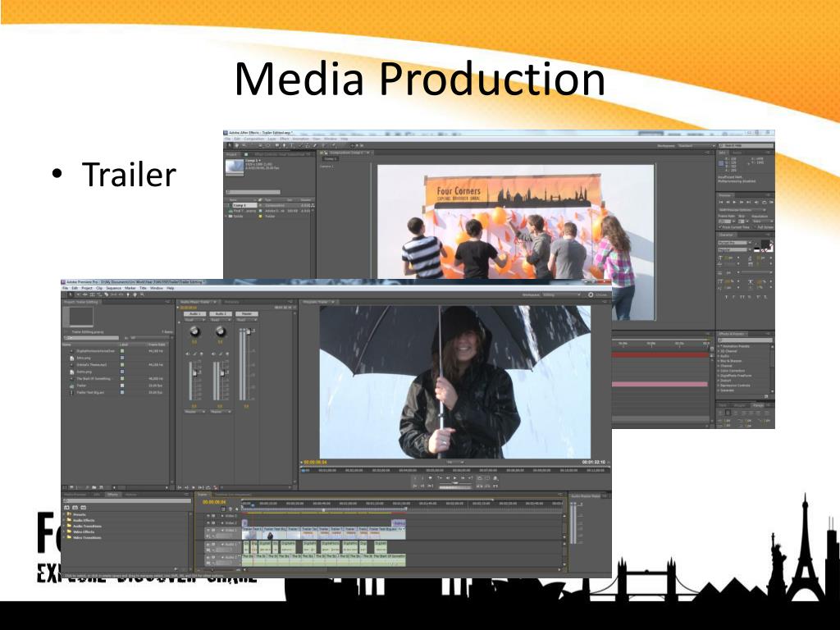Play the sequence in Program monitor

click(455, 478)
